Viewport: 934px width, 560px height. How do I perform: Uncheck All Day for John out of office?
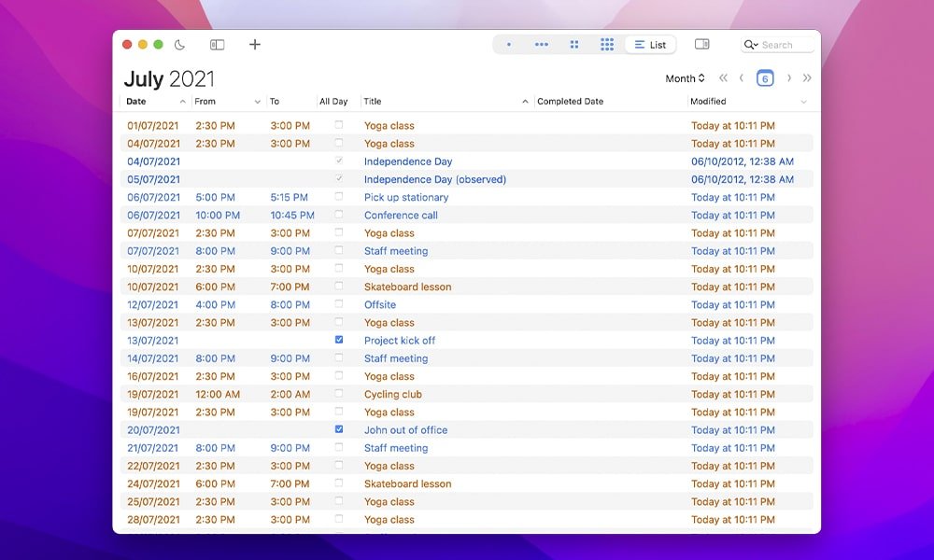tap(339, 429)
